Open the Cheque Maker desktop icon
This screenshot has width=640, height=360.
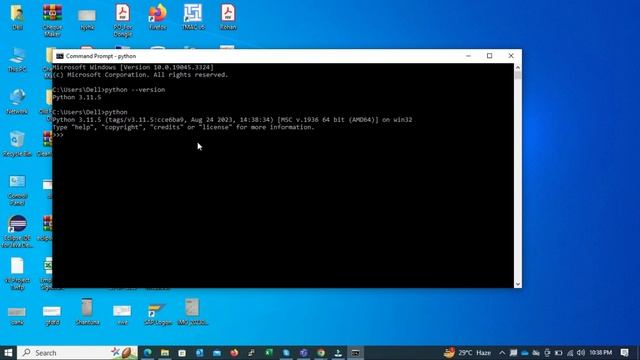click(x=52, y=20)
